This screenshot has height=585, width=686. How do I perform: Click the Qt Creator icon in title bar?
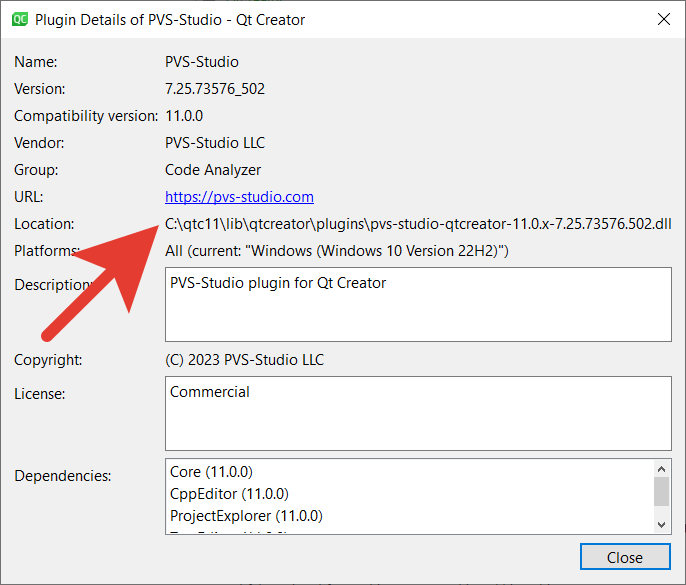(x=19, y=19)
